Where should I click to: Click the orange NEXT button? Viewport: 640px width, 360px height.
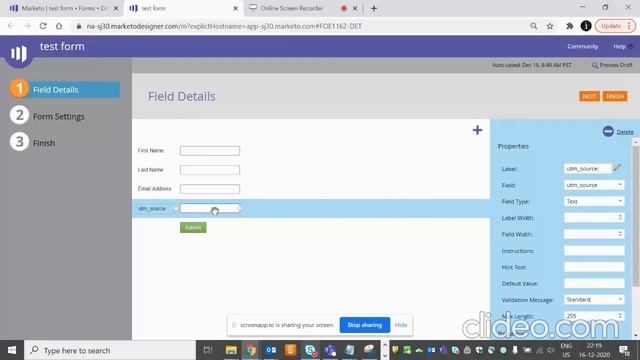tap(589, 96)
